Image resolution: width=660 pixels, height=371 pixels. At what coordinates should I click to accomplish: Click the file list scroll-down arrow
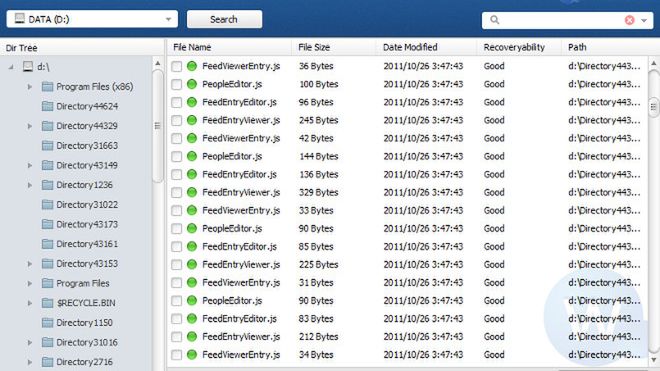coord(653,359)
